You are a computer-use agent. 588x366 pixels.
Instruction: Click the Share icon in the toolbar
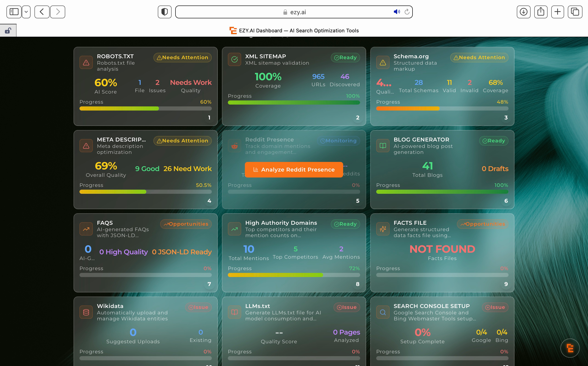[540, 12]
